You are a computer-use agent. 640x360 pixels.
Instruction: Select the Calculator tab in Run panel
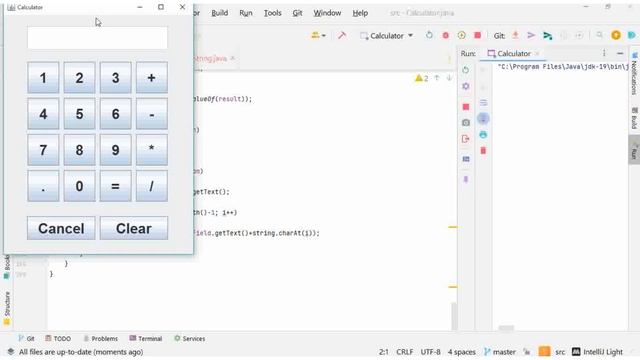point(513,53)
